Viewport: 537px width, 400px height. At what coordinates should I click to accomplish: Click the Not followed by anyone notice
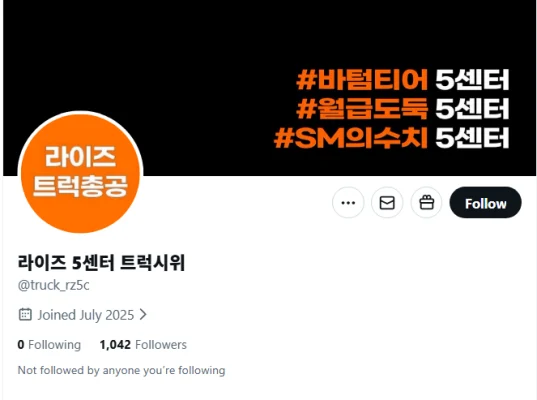point(122,370)
